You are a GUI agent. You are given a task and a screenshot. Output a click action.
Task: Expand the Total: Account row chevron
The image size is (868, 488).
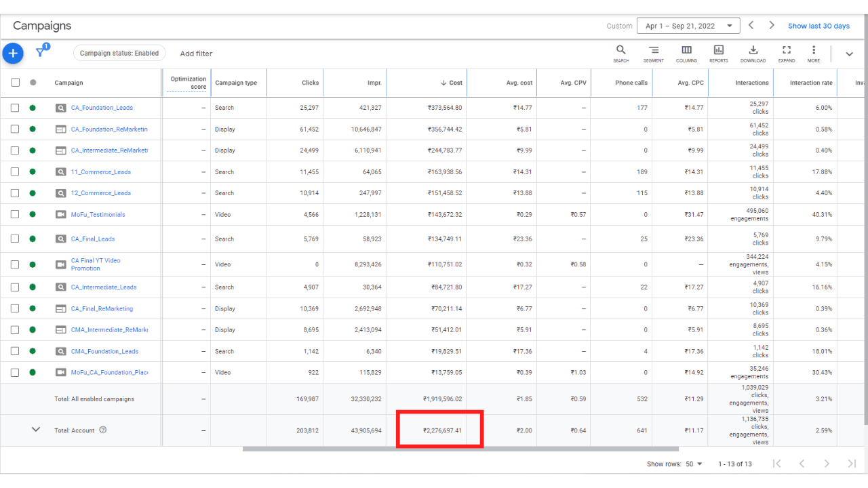pyautogui.click(x=37, y=430)
